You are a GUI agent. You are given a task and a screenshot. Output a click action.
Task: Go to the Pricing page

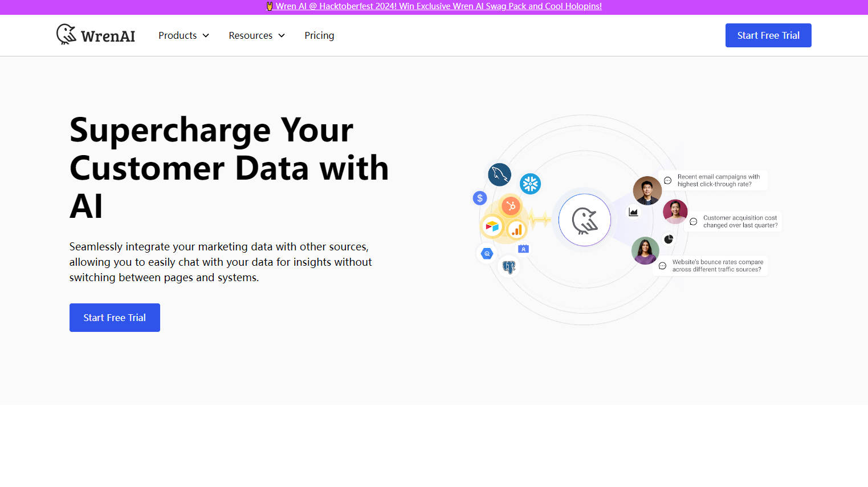pyautogui.click(x=319, y=35)
